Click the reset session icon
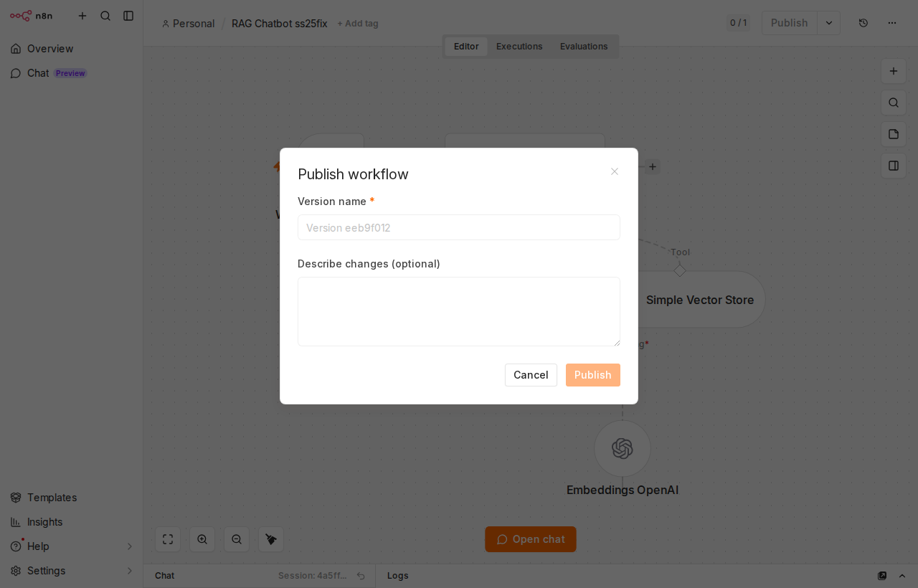This screenshot has width=918, height=588. 361,576
